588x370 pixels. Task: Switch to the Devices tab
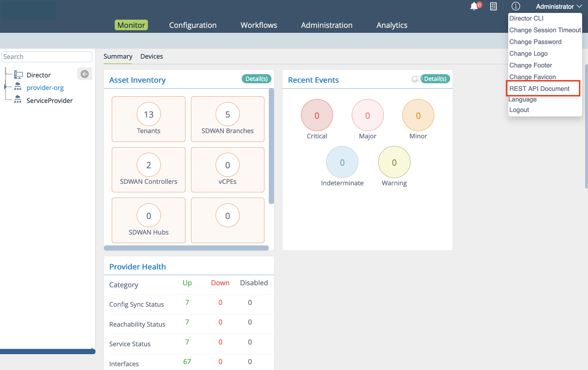pos(151,56)
